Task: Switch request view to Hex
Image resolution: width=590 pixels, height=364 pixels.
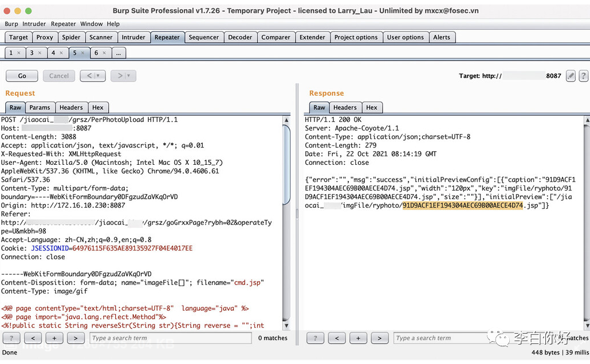Action: (x=98, y=108)
